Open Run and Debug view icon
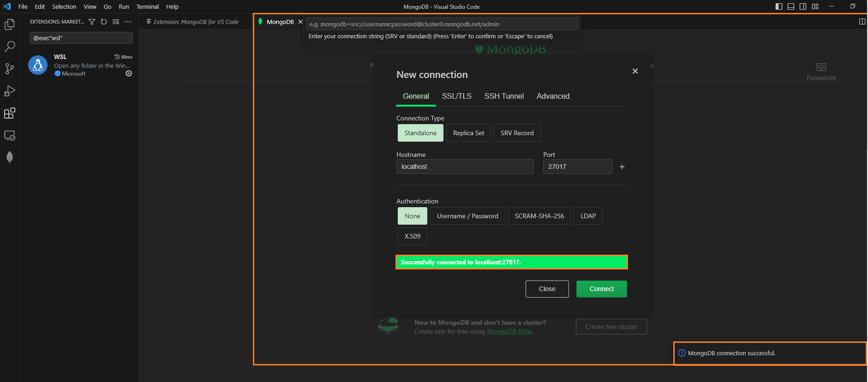Image resolution: width=868 pixels, height=382 pixels. tap(10, 91)
